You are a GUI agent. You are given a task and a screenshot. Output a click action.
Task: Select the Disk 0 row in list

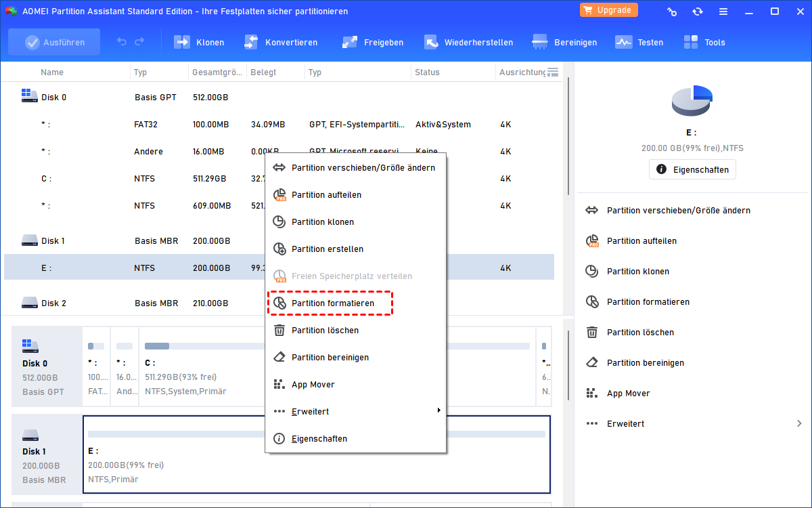click(x=279, y=97)
